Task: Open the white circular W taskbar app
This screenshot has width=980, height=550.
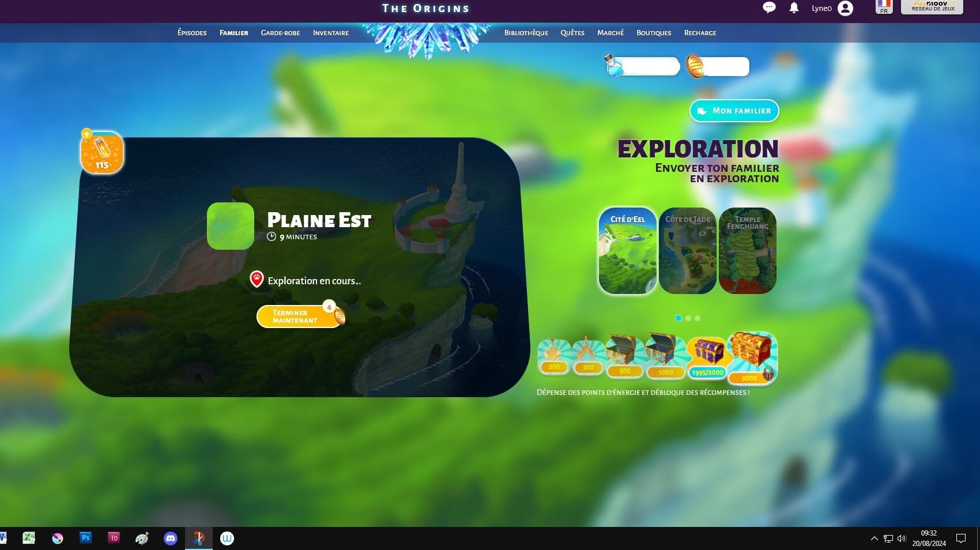Action: point(227,538)
